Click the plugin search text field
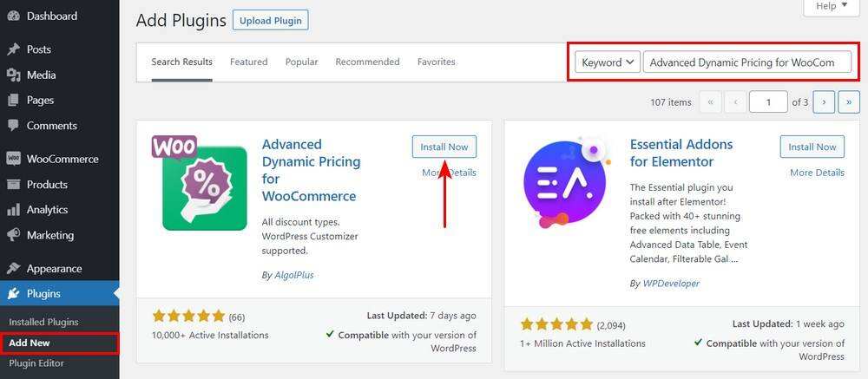This screenshot has height=379, width=868. tap(746, 62)
